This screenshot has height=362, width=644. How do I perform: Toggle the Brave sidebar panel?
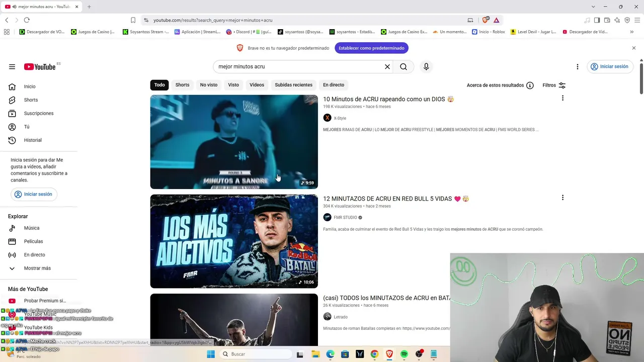(597, 20)
